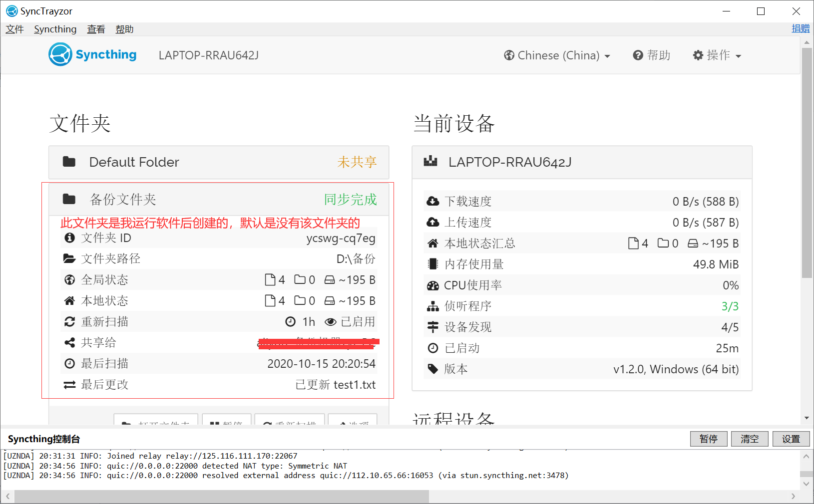Click the arrows icon next to 最后更改
The width and height of the screenshot is (814, 504).
point(69,384)
